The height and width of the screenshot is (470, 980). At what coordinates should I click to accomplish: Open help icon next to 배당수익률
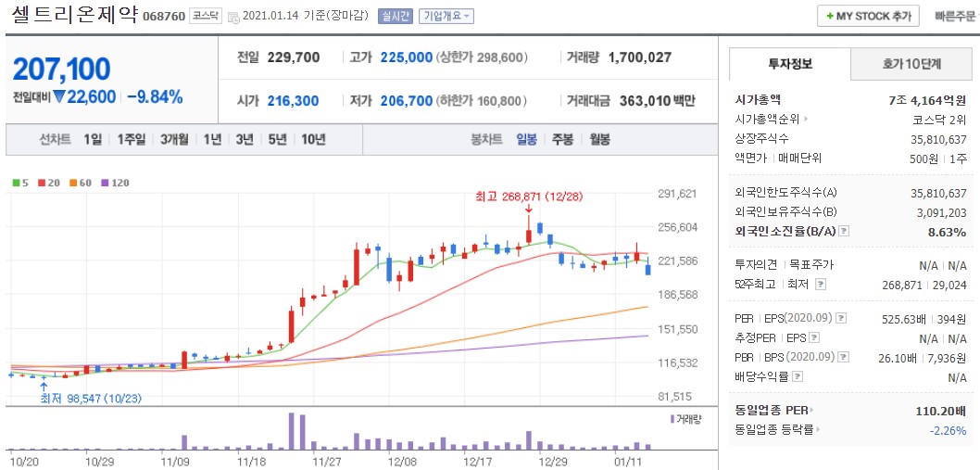tap(798, 377)
